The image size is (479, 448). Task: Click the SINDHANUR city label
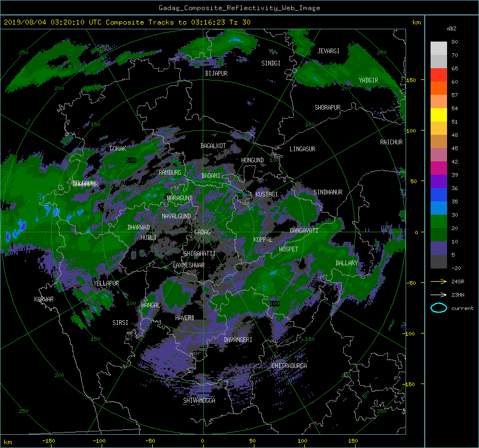328,192
